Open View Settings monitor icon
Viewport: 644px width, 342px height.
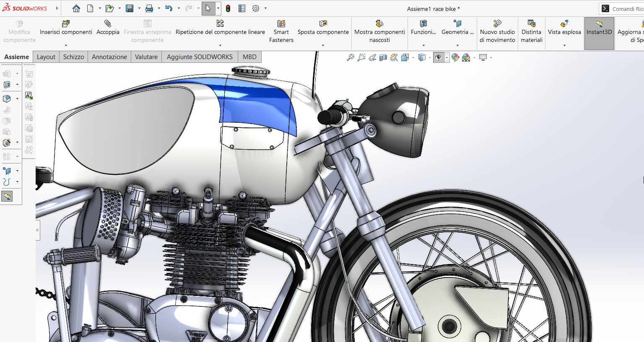[483, 57]
